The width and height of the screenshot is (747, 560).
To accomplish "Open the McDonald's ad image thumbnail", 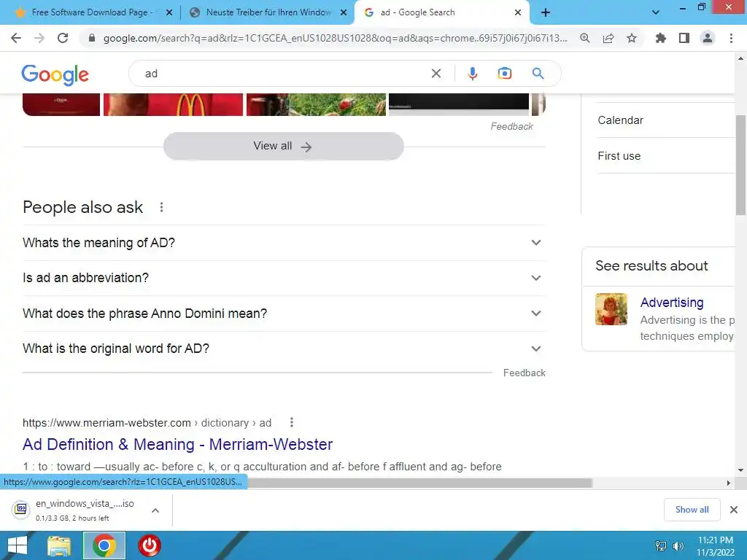I will (x=174, y=104).
